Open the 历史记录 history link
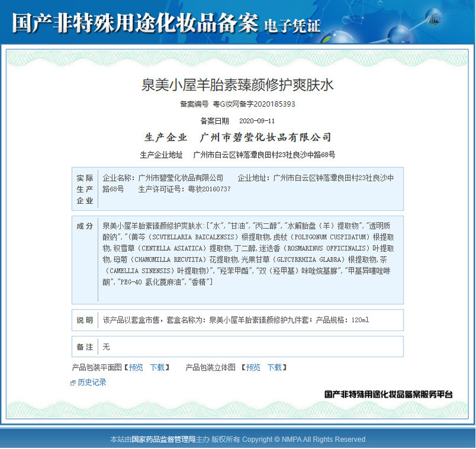Viewport: 476px width, 449px height. point(92,382)
